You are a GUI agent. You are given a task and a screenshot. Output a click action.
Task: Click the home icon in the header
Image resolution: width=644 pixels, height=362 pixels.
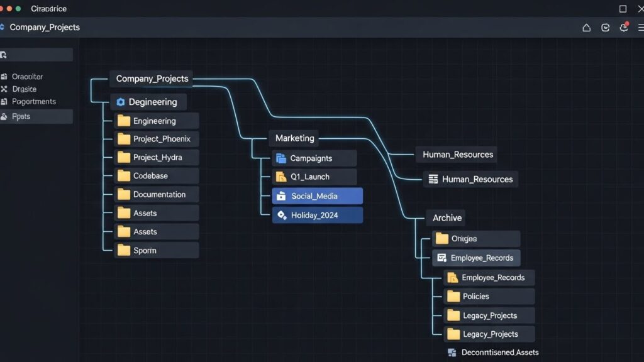click(x=586, y=28)
